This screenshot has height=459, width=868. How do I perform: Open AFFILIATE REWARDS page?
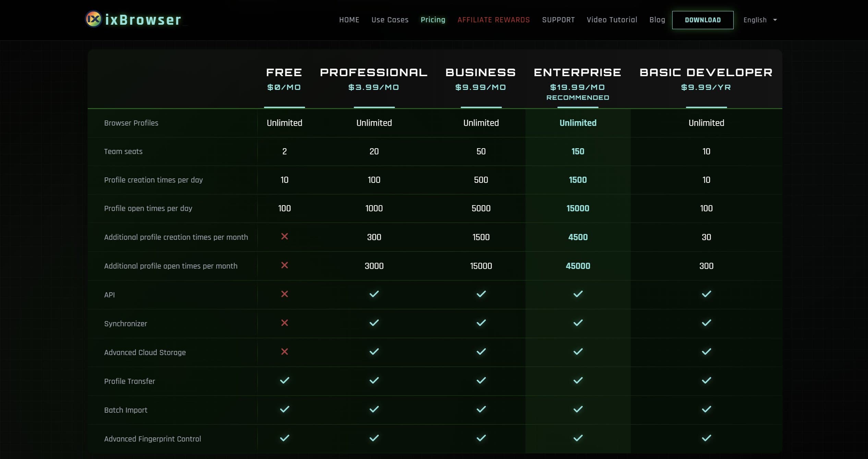[x=494, y=20]
